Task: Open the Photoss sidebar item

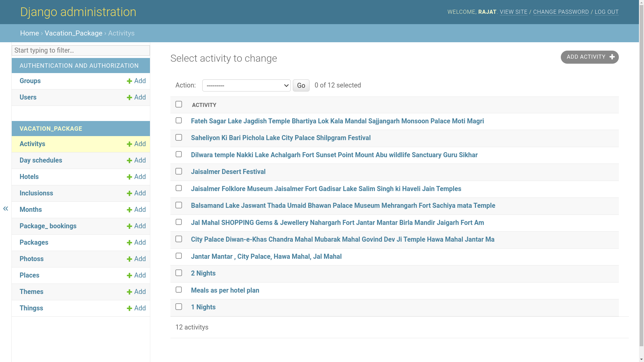Action: point(32,259)
